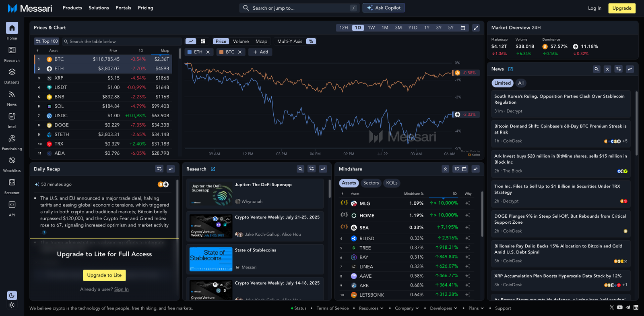The height and width of the screenshot is (316, 644).
Task: Click Upgrade to Lite button
Action: 104,275
